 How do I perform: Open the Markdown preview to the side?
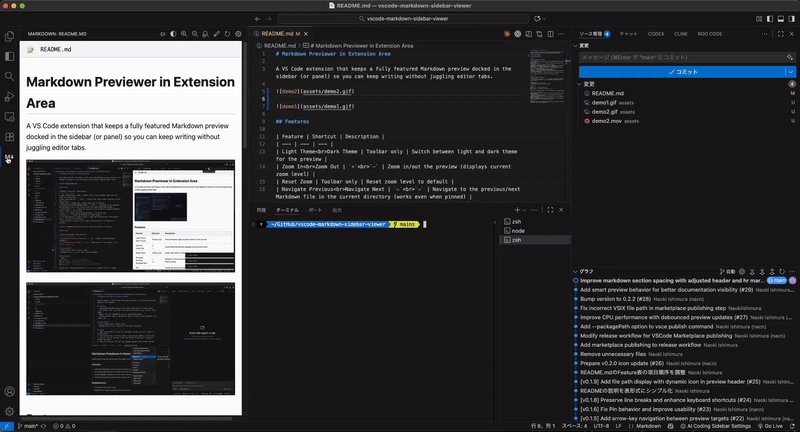[x=529, y=34]
